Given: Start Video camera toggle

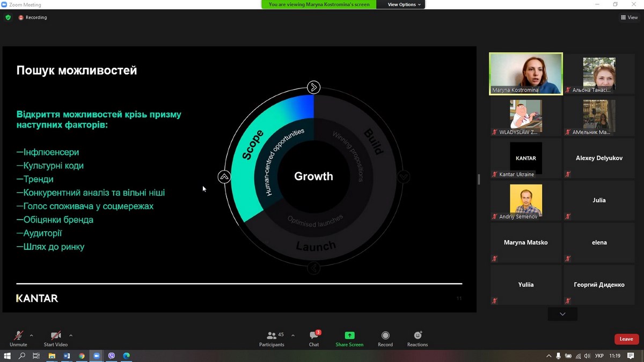Looking at the screenshot, I should click(x=56, y=338).
